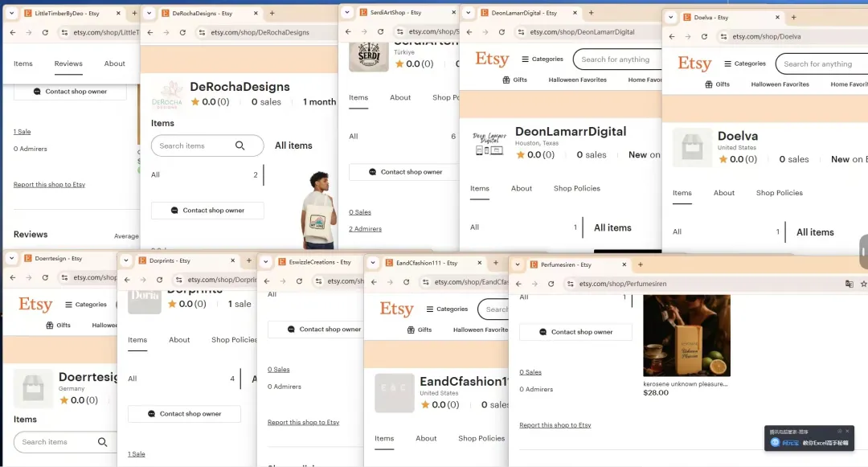The height and width of the screenshot is (467, 868).
Task: Click translate icon in Perfumesiren address bar
Action: click(850, 284)
